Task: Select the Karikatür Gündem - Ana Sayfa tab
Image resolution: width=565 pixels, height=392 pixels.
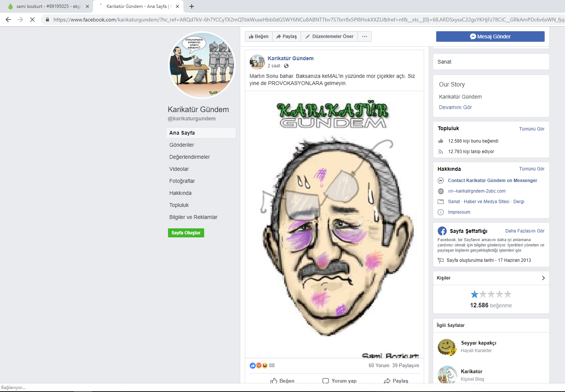Action: pyautogui.click(x=137, y=6)
